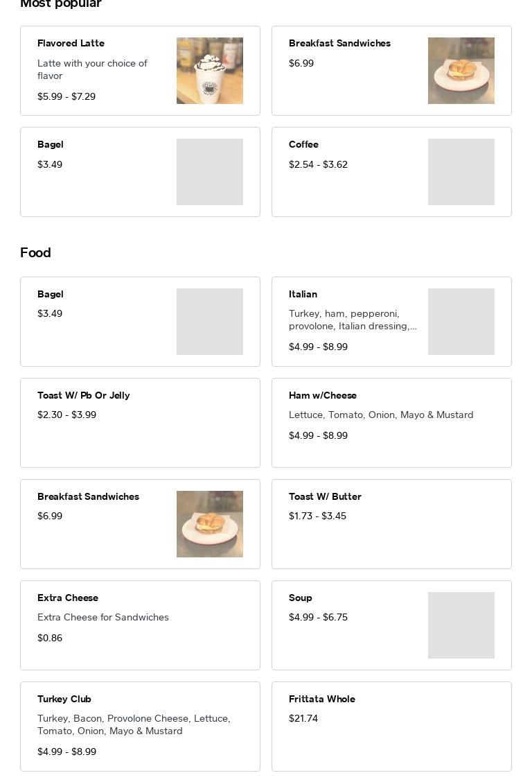Click the Italian item placeholder image
Viewport: 532px width, 782px height.
pos(461,322)
